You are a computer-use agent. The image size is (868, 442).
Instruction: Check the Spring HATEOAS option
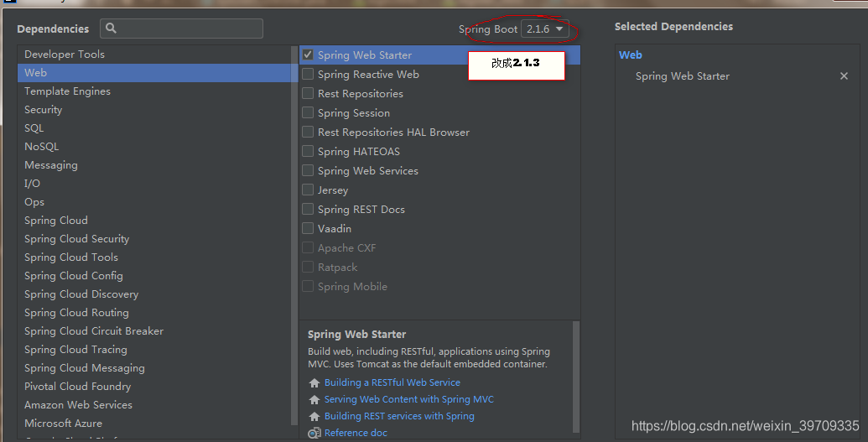308,151
